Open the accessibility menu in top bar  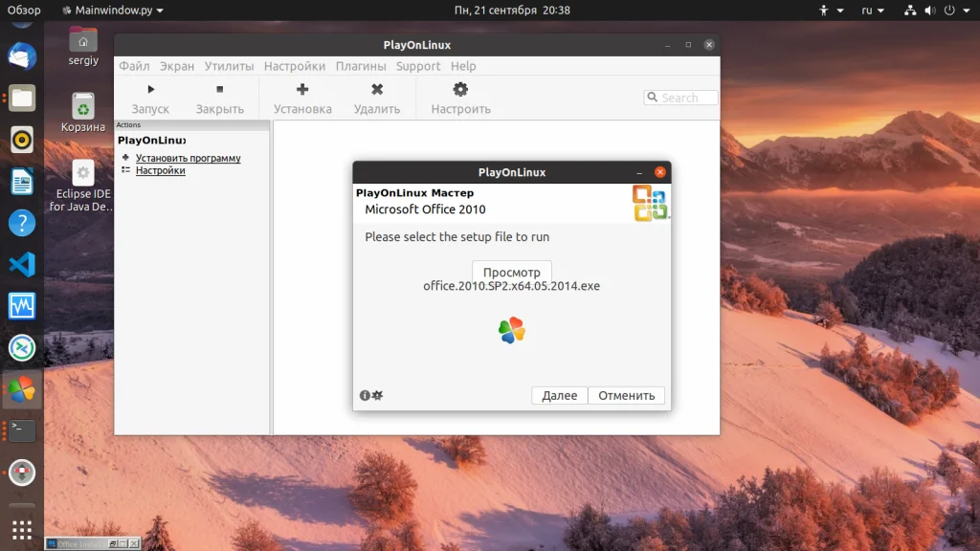coord(831,10)
